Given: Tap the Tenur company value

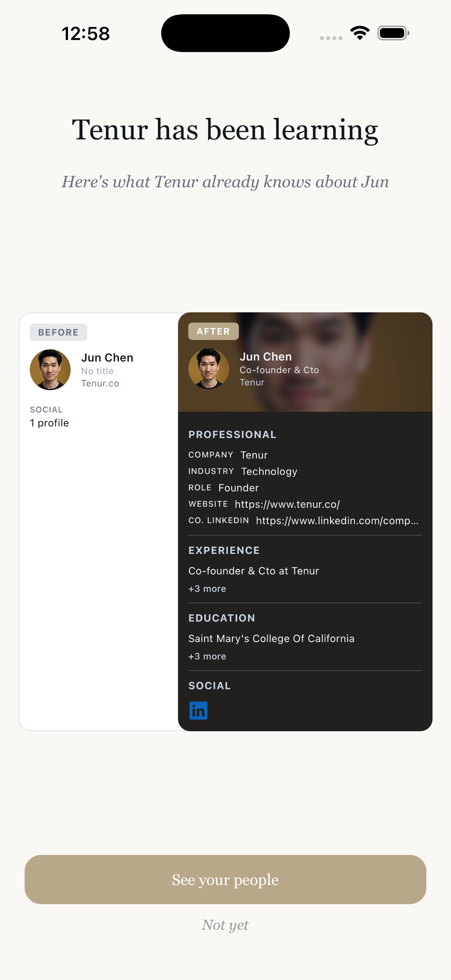Looking at the screenshot, I should [254, 455].
